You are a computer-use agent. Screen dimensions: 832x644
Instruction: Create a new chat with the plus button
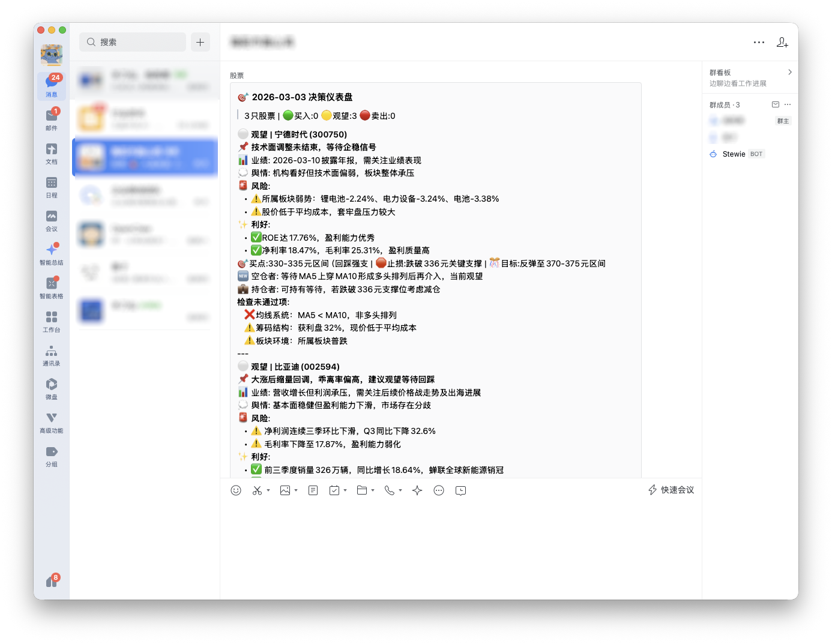click(x=200, y=42)
